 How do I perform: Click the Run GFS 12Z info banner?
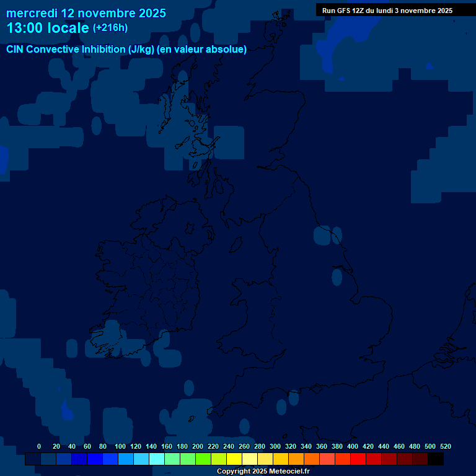tap(387, 11)
